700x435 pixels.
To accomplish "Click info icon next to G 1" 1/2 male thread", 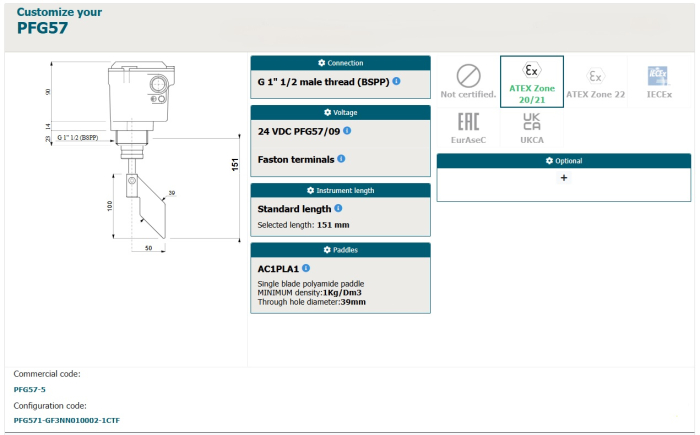I will (x=397, y=81).
